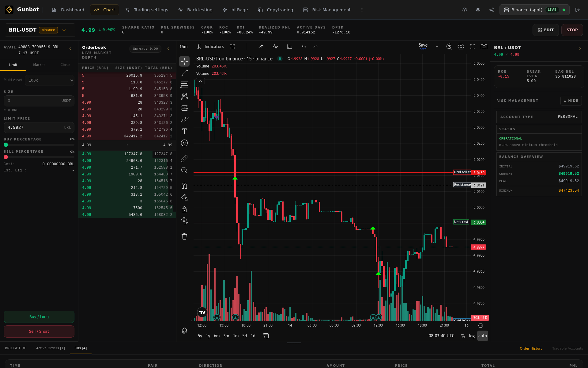This screenshot has width=588, height=368.
Task: Open the more options three-dot menu
Action: pyautogui.click(x=362, y=10)
